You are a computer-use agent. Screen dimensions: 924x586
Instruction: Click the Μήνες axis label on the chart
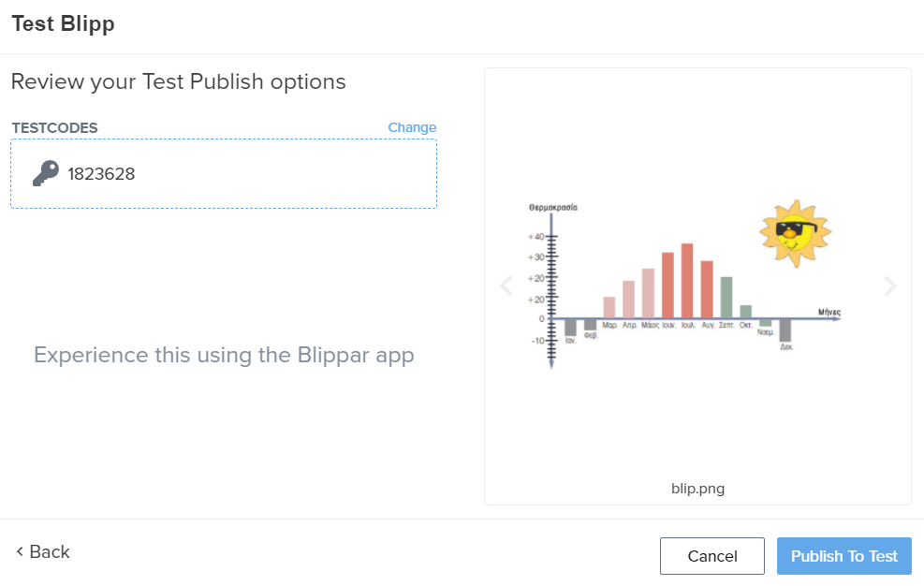click(x=829, y=311)
